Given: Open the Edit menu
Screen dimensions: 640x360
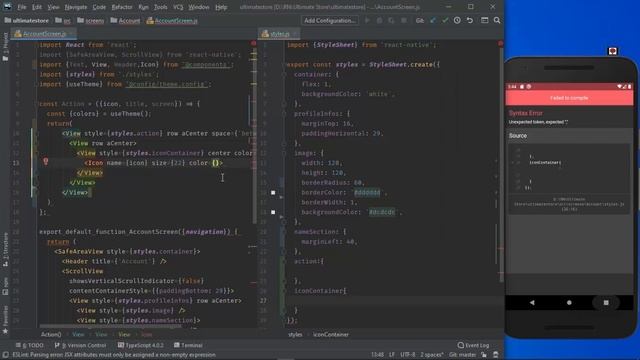Looking at the screenshot, I should pos(37,7).
